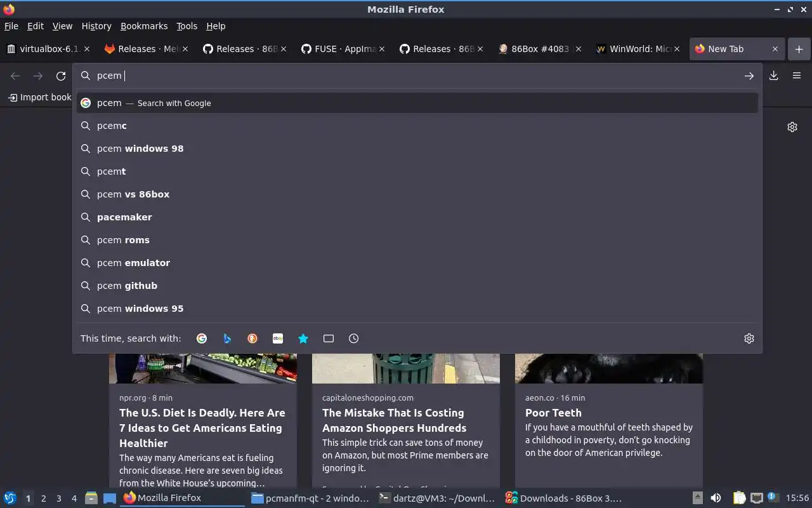This screenshot has width=812, height=508.
Task: Open the Help menu
Action: pyautogui.click(x=216, y=26)
